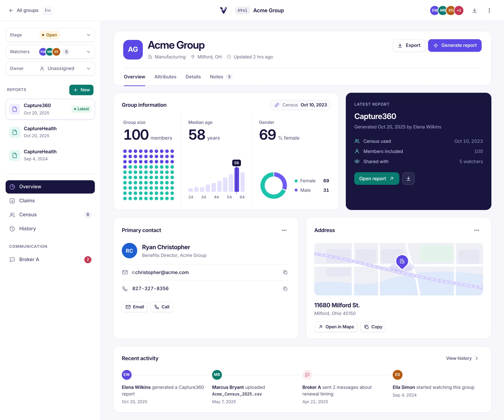Click the EW avatar in Recent activity
The height and width of the screenshot is (420, 504).
coord(127,375)
